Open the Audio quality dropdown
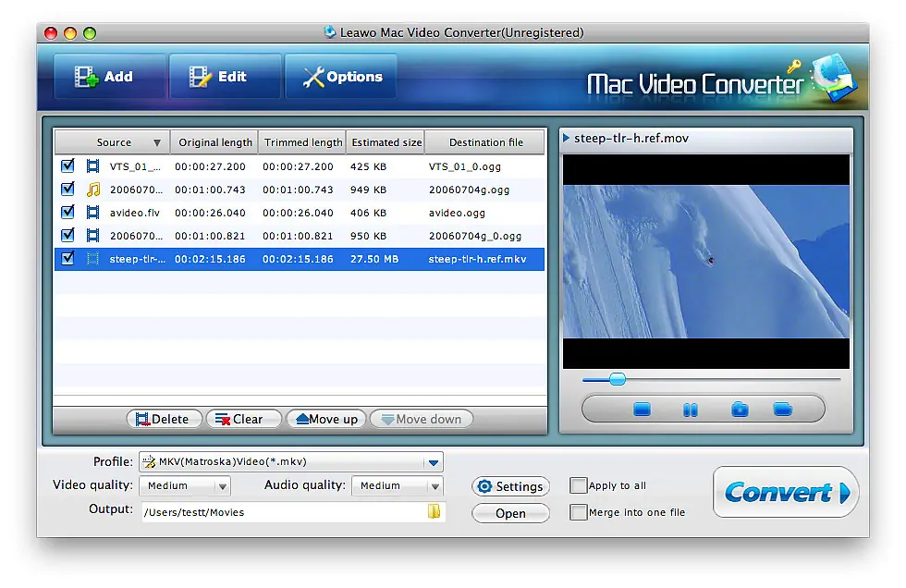 (x=398, y=485)
